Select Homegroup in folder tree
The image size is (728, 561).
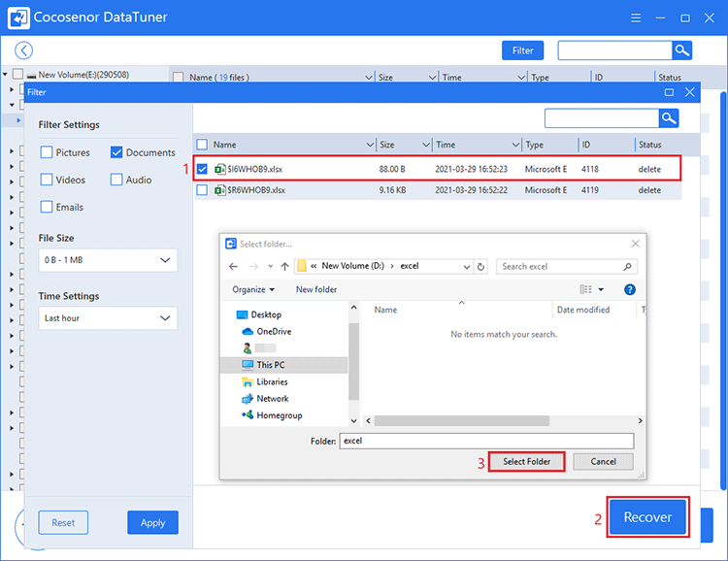[x=272, y=415]
